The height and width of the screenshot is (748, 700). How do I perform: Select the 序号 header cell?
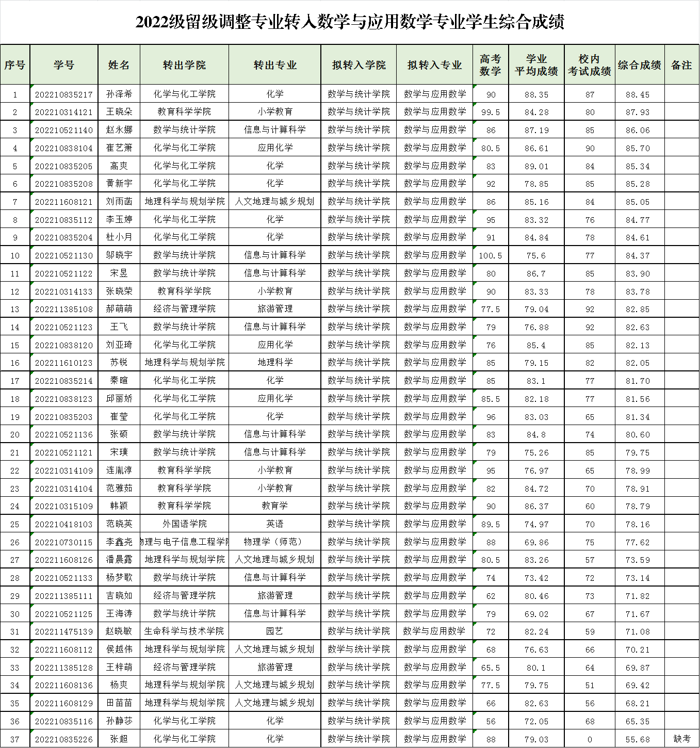15,65
